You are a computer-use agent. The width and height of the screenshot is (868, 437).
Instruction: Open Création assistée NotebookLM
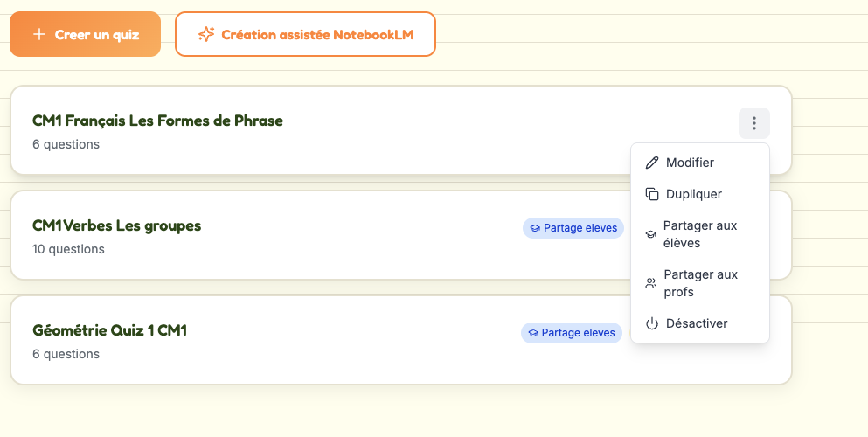(x=306, y=34)
